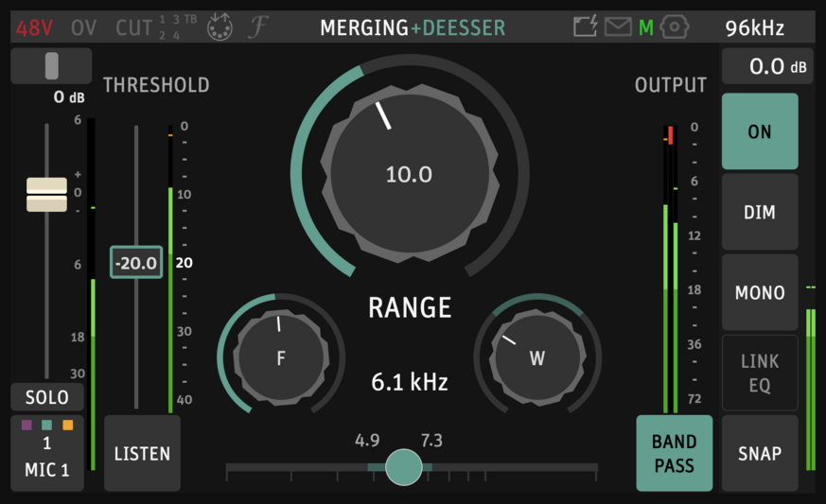Click the purple color square
Viewport: 826px width, 504px height.
pyautogui.click(x=26, y=425)
